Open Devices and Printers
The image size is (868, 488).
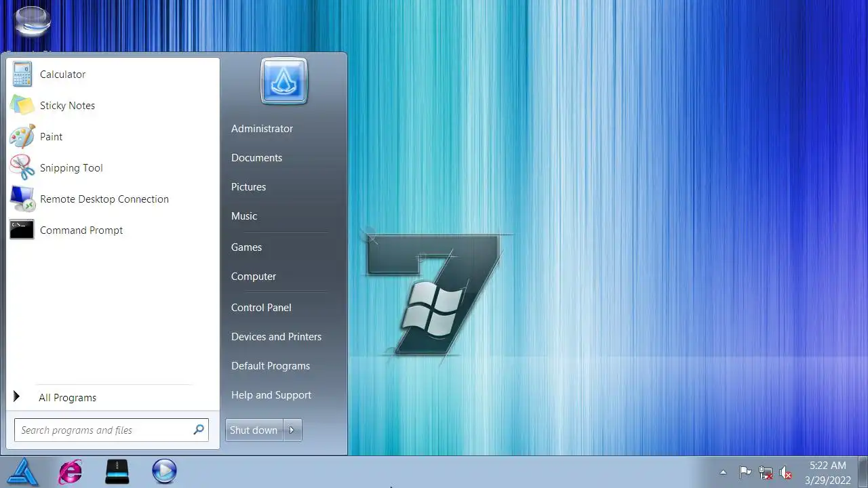pyautogui.click(x=276, y=337)
